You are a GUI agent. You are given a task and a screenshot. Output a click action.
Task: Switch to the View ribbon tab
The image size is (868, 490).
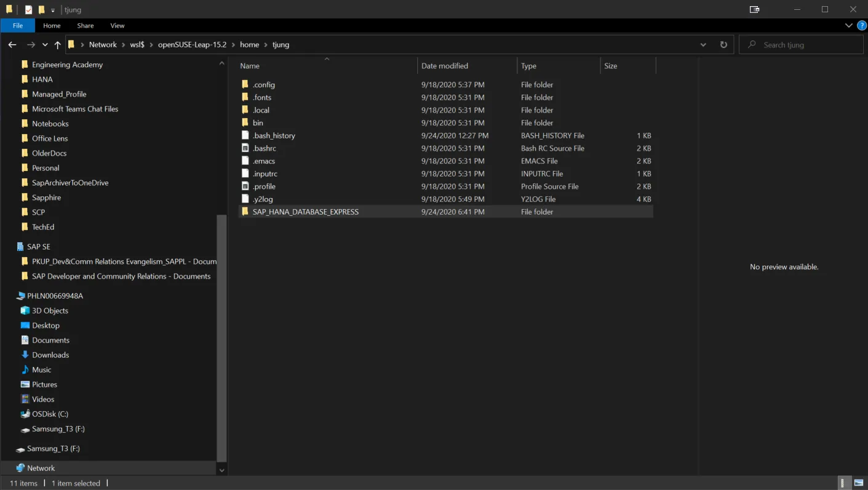[x=117, y=26]
